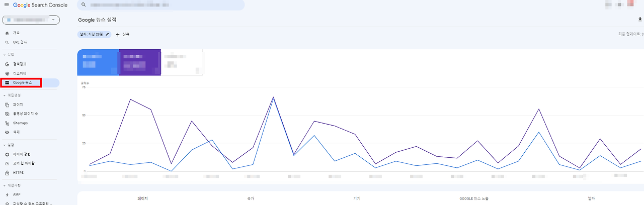
Task: Toggle the purple impressions metric card
Action: (x=139, y=62)
